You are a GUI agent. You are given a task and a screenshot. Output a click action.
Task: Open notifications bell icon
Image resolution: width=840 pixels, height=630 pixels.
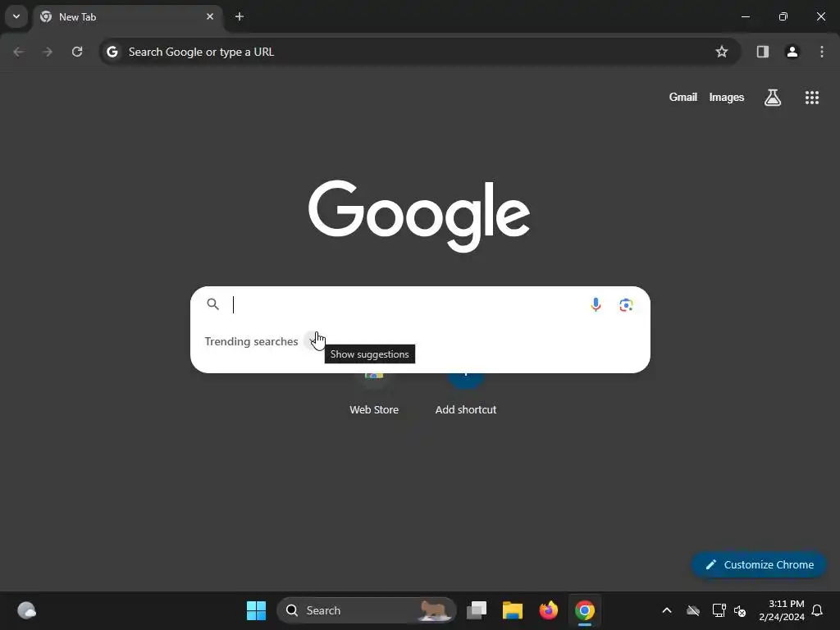pyautogui.click(x=818, y=610)
